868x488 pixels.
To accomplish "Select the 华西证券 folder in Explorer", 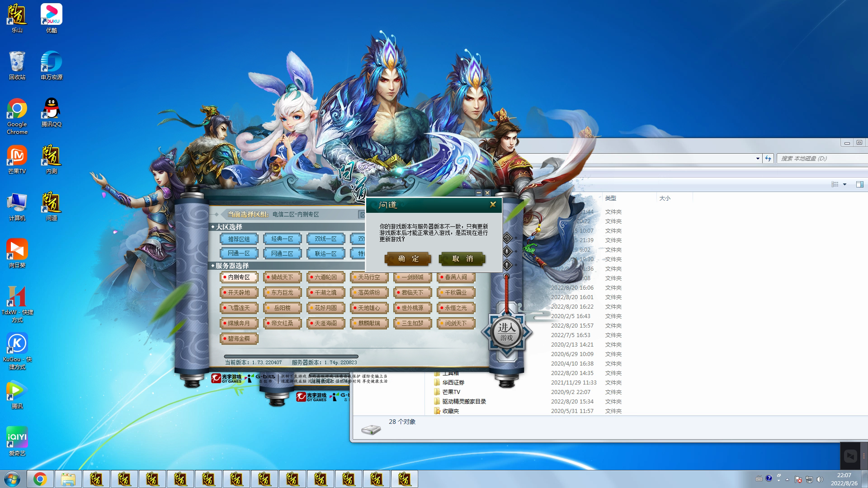I will 453,382.
